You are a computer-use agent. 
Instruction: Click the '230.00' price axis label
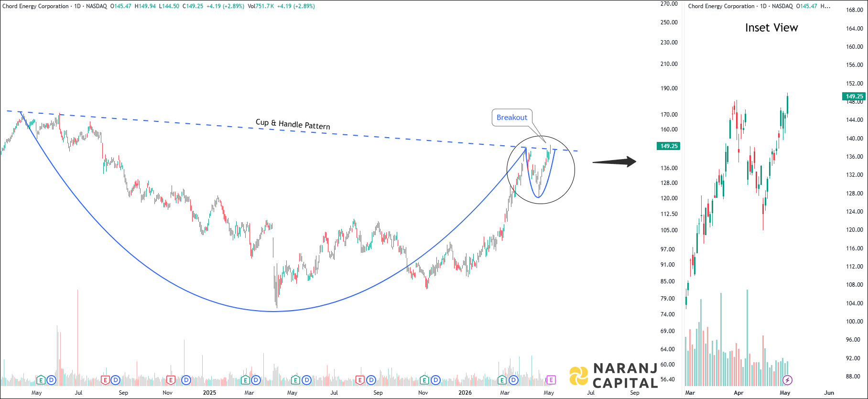tap(669, 43)
